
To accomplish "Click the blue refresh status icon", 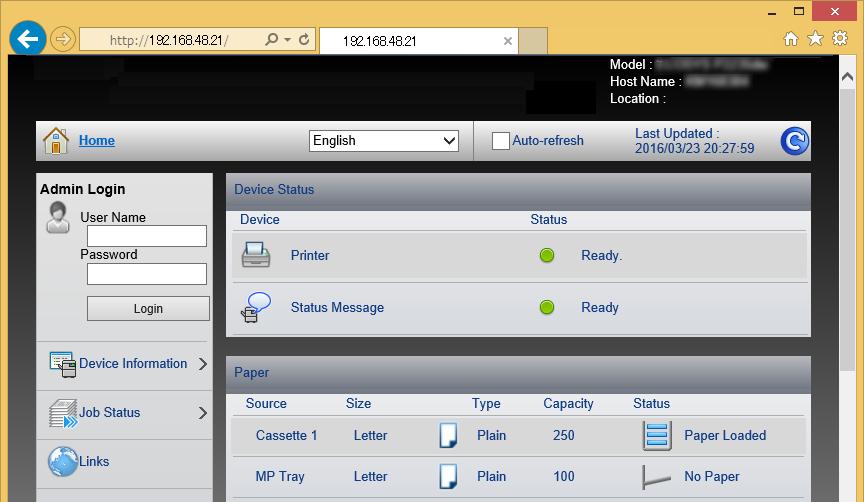I will [x=795, y=141].
